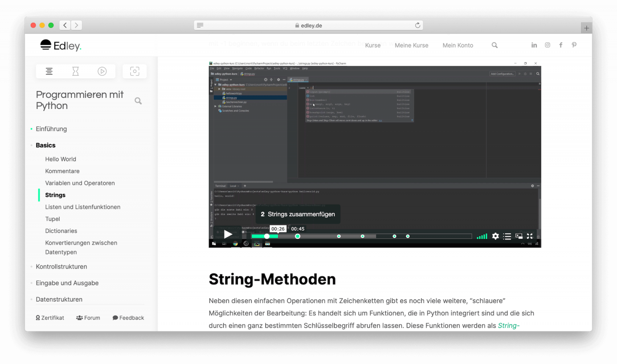Select the hourglass icon in the course sidebar
Image resolution: width=617 pixels, height=364 pixels.
[76, 71]
